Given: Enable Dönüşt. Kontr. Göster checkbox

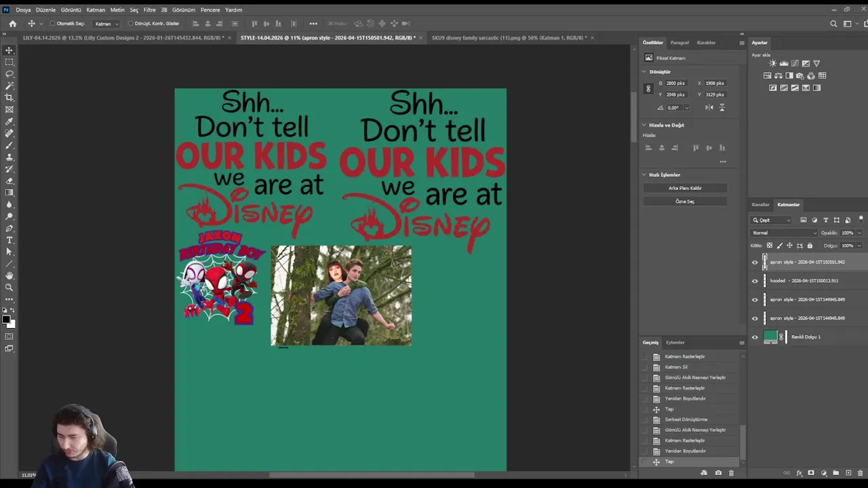Looking at the screenshot, I should 130,24.
